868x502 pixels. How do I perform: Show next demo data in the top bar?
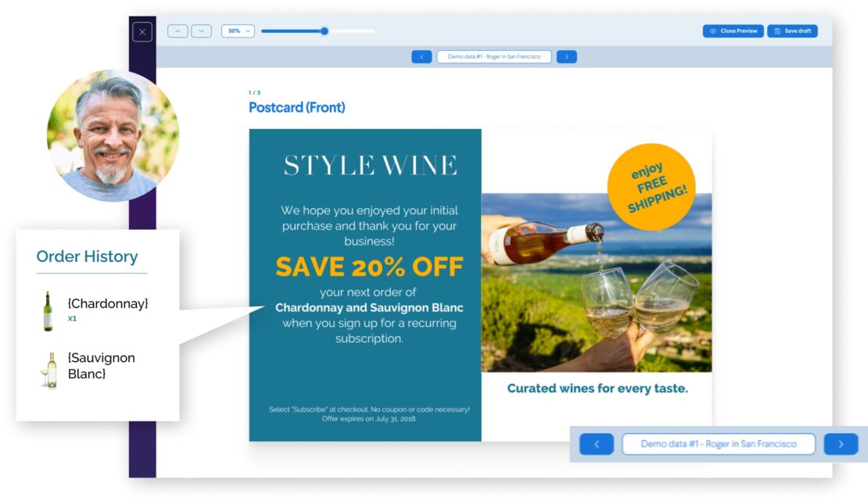pyautogui.click(x=566, y=56)
